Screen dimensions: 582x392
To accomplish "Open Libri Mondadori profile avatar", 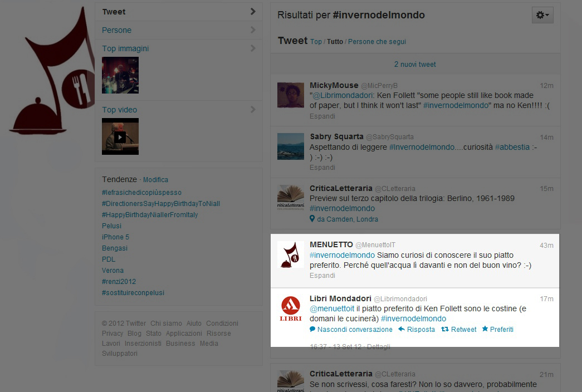I will coord(291,308).
